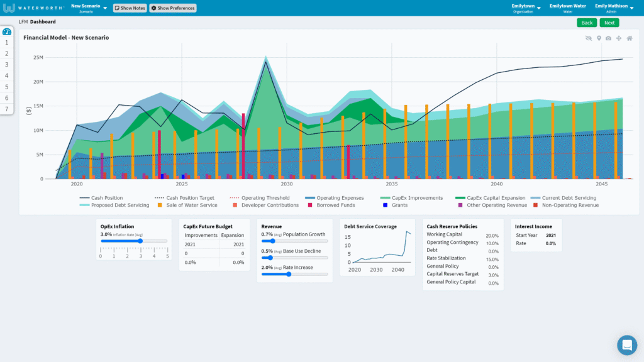Open the chat bubble widget icon
This screenshot has width=644, height=362.
627,345
